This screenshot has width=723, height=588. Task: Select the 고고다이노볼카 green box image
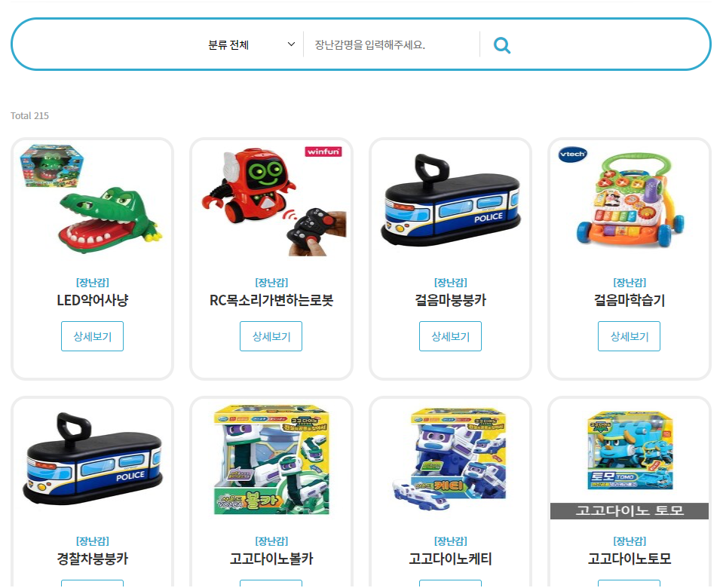(x=271, y=460)
